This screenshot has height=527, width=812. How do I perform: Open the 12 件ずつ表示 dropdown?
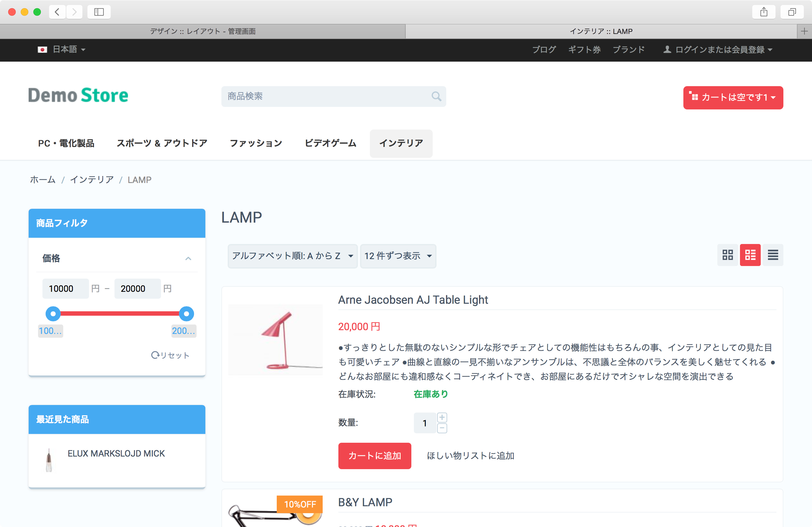click(x=398, y=256)
